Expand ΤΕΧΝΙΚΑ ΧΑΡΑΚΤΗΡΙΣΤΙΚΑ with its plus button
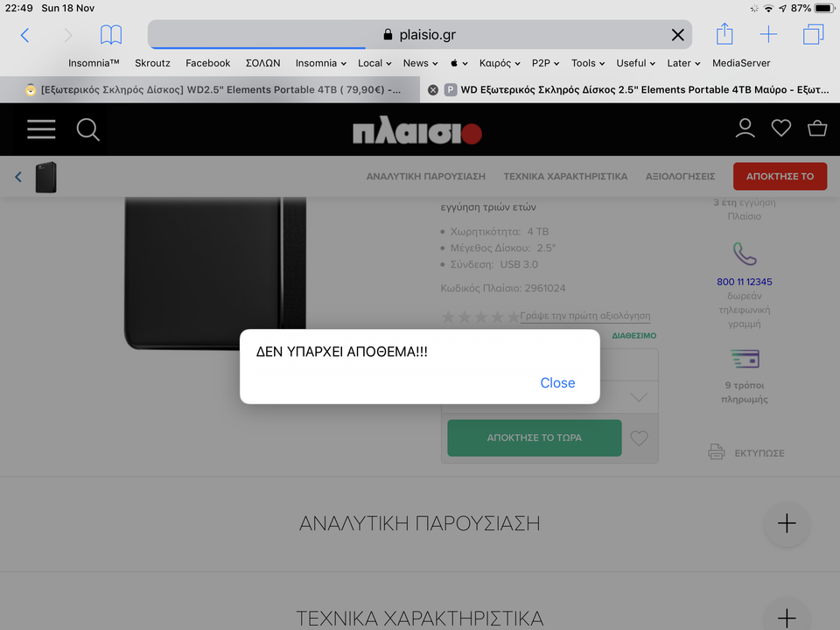This screenshot has width=840, height=630. [787, 618]
